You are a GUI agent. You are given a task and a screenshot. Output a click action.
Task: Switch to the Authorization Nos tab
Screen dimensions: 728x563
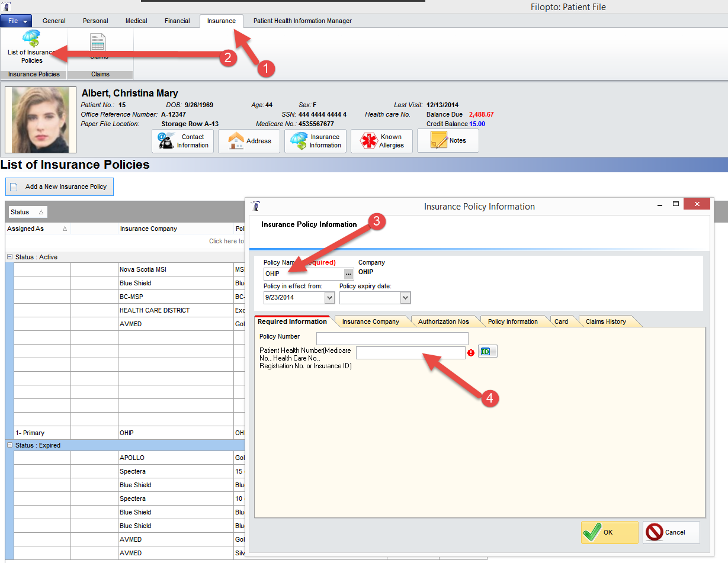[x=443, y=321]
